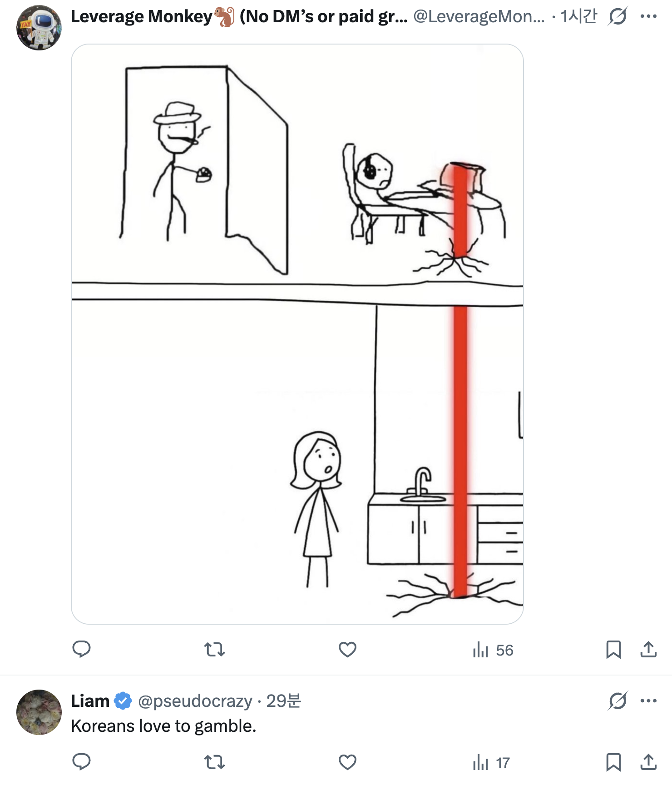Expand the stick figure cartoon image
This screenshot has width=672, height=785.
pyautogui.click(x=297, y=334)
